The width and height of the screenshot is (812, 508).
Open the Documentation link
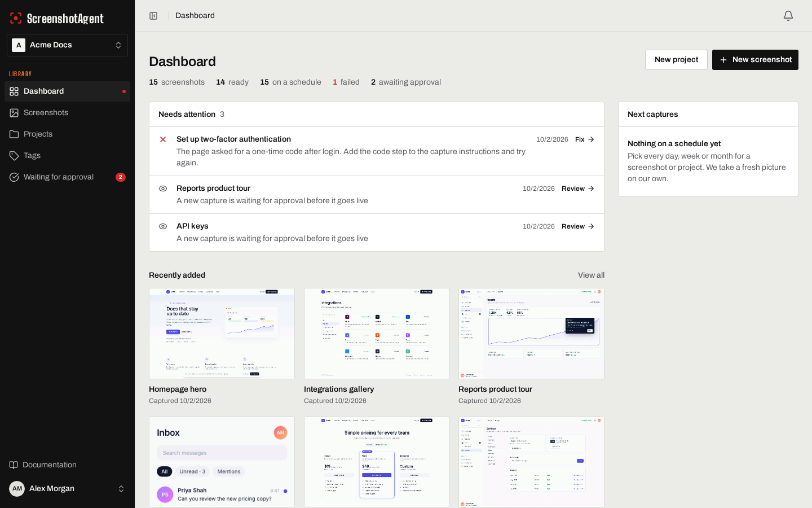pos(67,465)
